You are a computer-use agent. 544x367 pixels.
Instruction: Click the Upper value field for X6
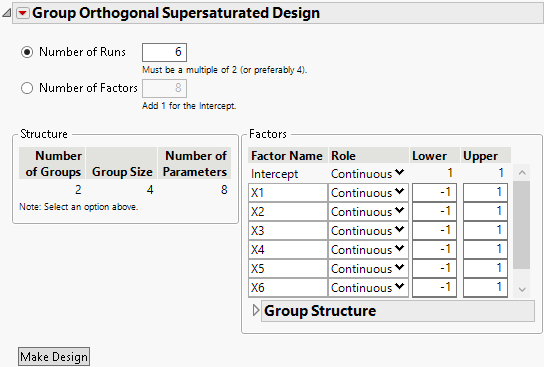pos(485,288)
